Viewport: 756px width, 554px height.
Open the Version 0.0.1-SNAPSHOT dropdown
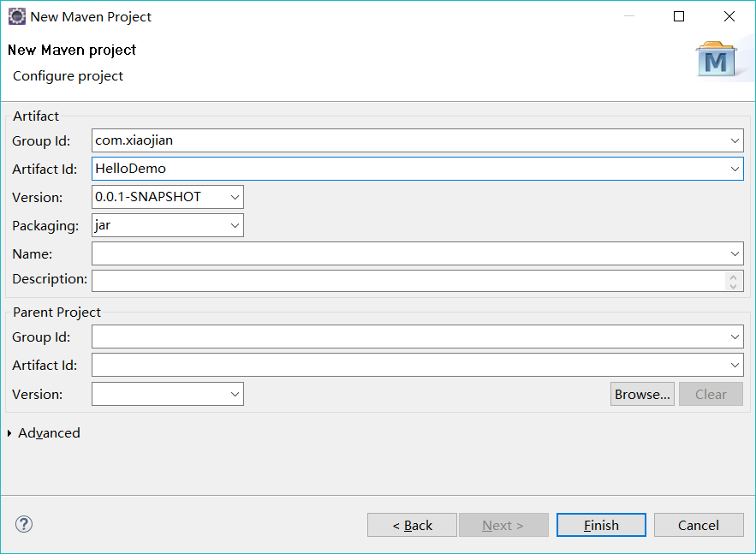click(235, 197)
